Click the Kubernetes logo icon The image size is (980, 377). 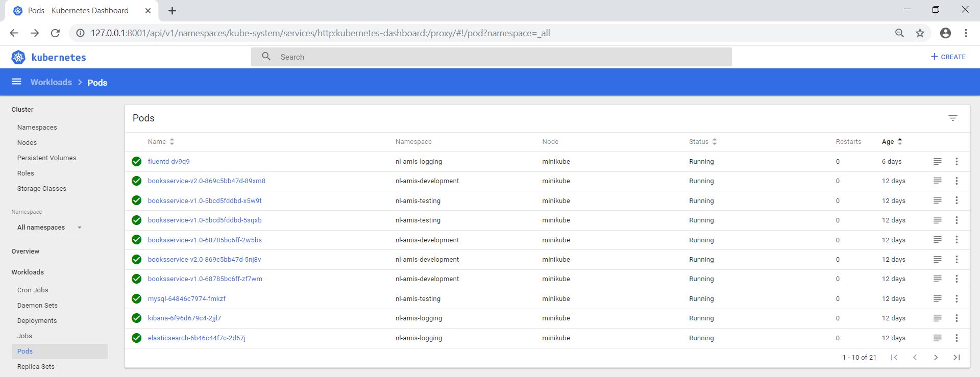(18, 57)
